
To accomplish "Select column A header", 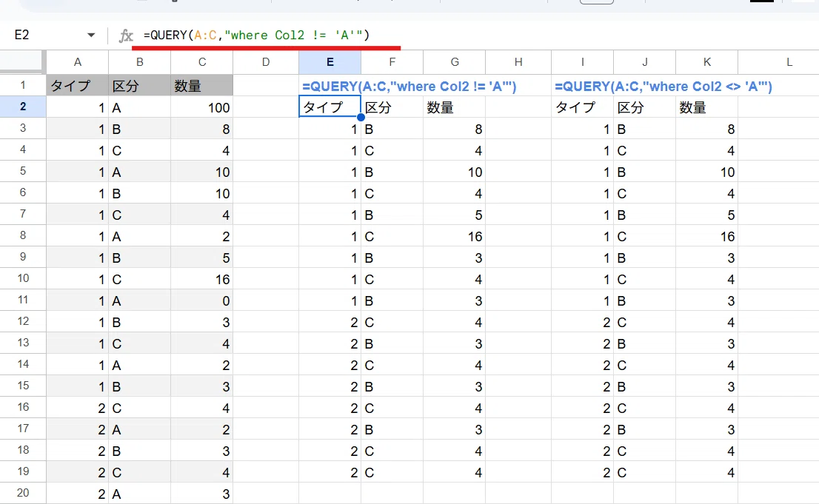I will pyautogui.click(x=77, y=62).
